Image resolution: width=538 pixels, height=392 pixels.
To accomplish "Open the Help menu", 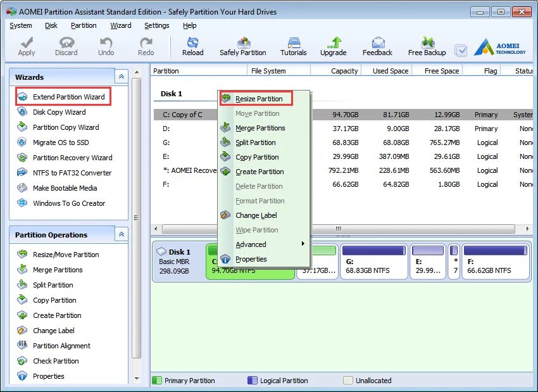I will [x=189, y=25].
